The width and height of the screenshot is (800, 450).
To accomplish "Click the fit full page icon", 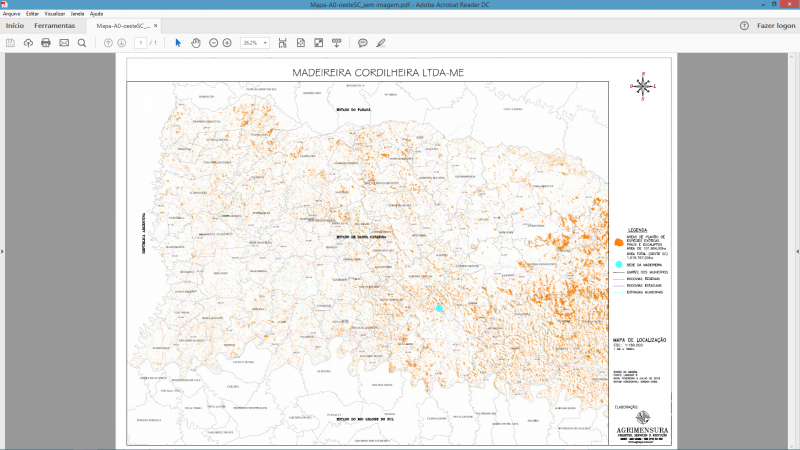I will (301, 43).
